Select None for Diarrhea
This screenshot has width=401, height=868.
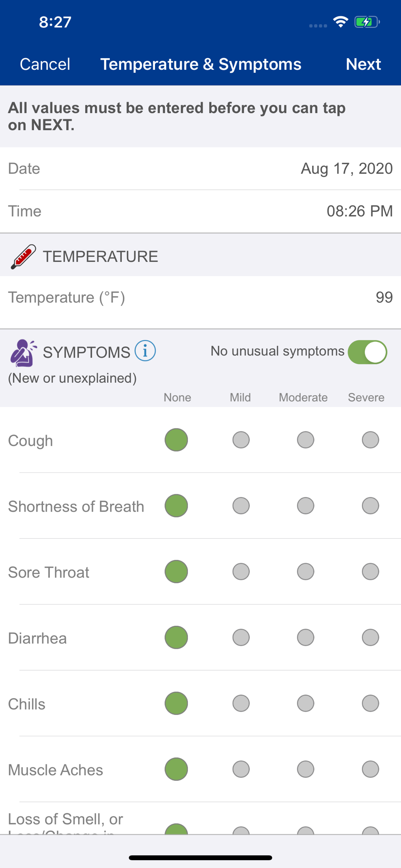pos(176,638)
